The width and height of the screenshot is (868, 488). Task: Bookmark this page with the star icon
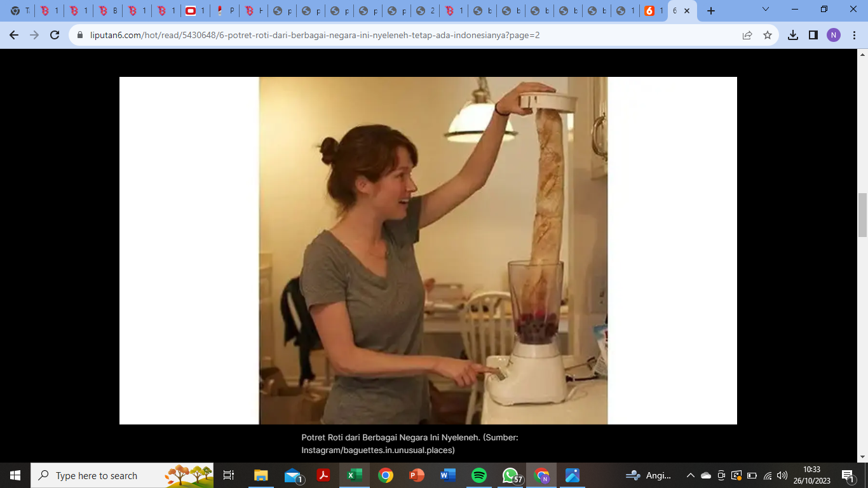[768, 36]
